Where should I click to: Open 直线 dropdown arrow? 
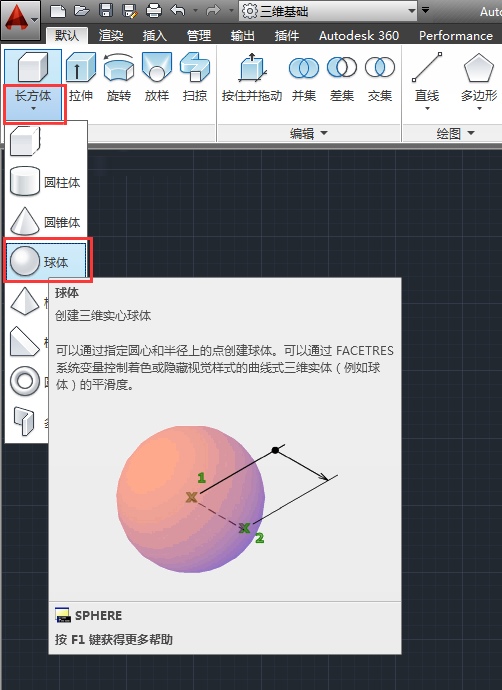[x=427, y=109]
